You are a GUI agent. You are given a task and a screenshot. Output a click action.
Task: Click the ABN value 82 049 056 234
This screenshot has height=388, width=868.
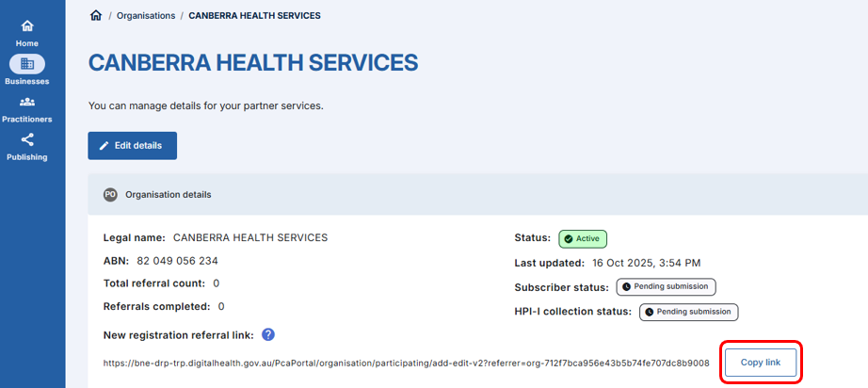click(x=176, y=261)
